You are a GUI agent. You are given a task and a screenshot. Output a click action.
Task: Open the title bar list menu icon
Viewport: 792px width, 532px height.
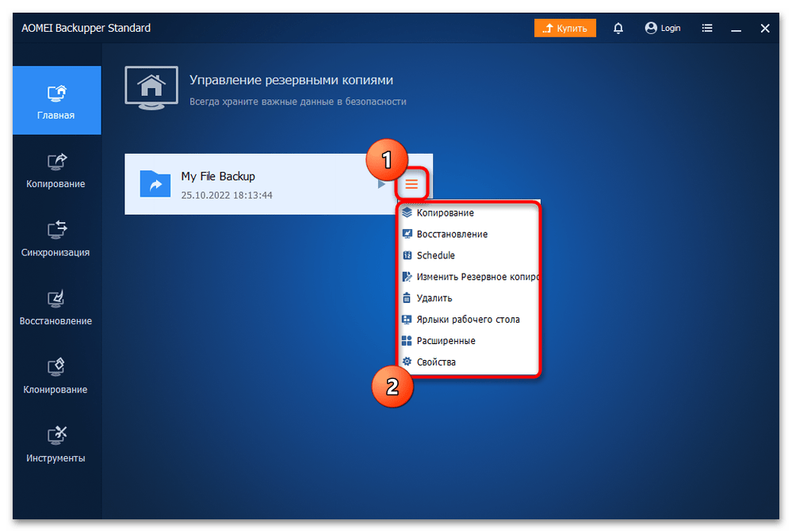pos(707,29)
